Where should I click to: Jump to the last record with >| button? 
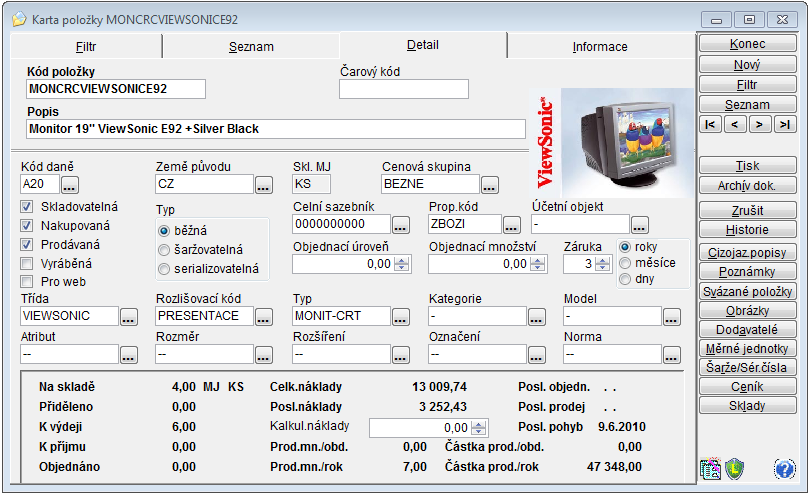point(785,125)
